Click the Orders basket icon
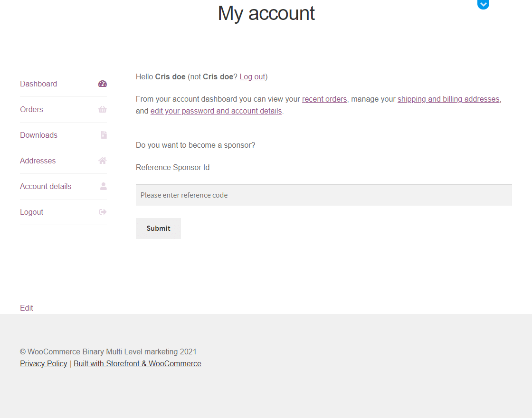This screenshot has height=418, width=532. [x=103, y=110]
